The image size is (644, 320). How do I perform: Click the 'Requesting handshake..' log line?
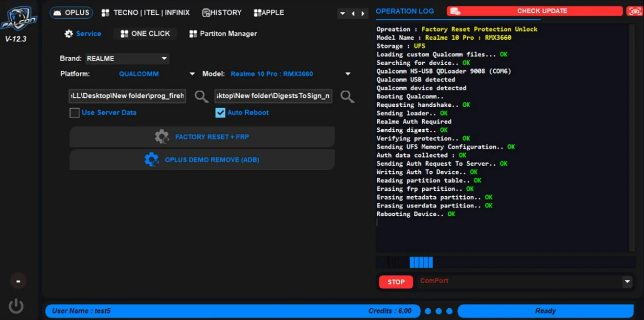pos(423,105)
